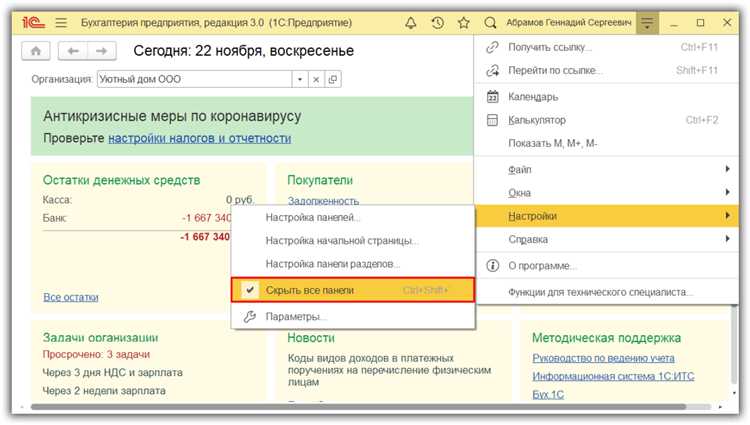Toggle Скрыть все панели checkmark
This screenshot has width=750, height=425.
250,290
